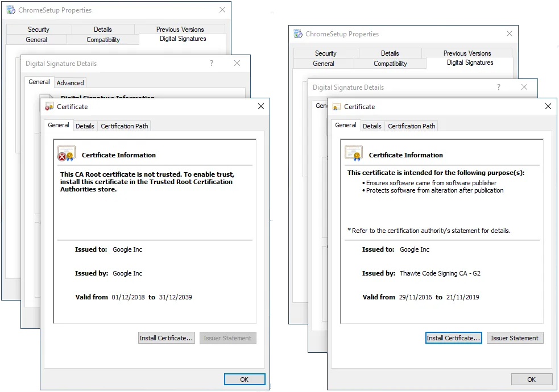Click the ChromeSetup Properties system icon on left window
559x392 pixels.
[x=11, y=10]
